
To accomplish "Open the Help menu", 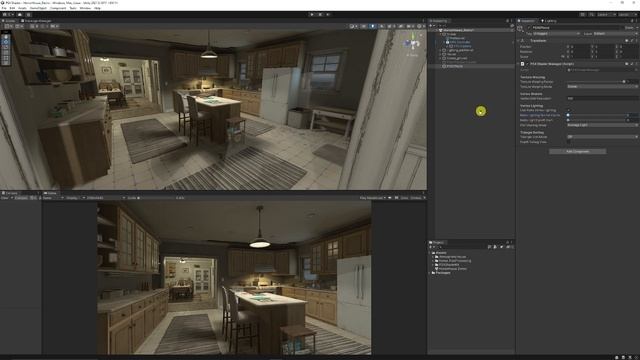I will tap(98, 8).
